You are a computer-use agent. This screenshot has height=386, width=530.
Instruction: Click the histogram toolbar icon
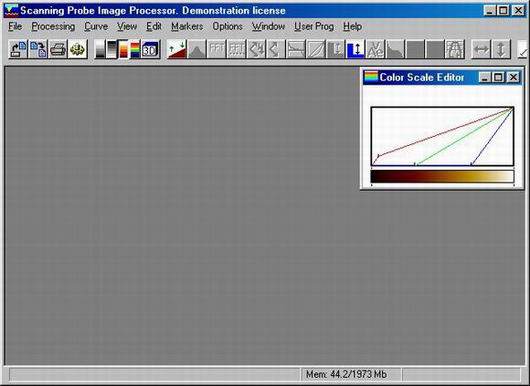pyautogui.click(x=197, y=49)
